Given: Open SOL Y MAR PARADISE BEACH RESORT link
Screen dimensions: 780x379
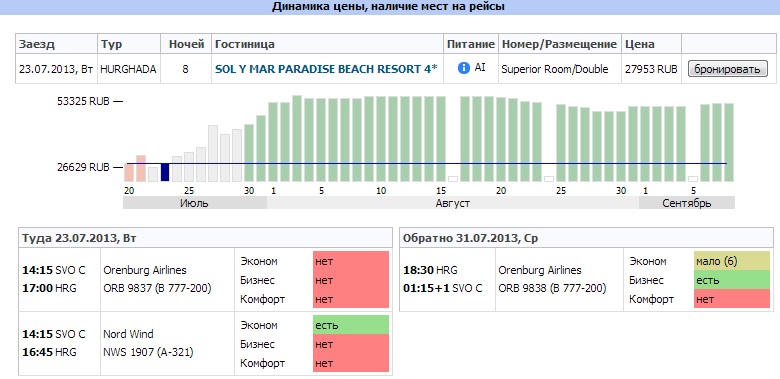Looking at the screenshot, I should (x=326, y=69).
